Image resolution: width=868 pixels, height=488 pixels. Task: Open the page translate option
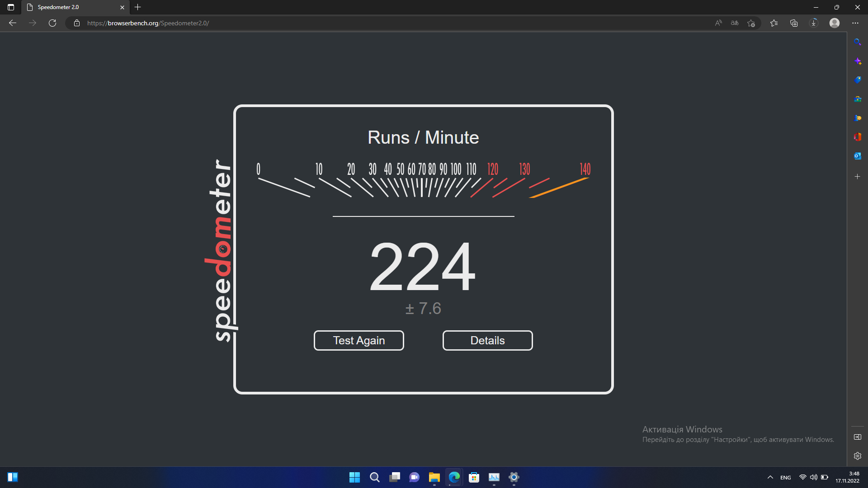735,23
